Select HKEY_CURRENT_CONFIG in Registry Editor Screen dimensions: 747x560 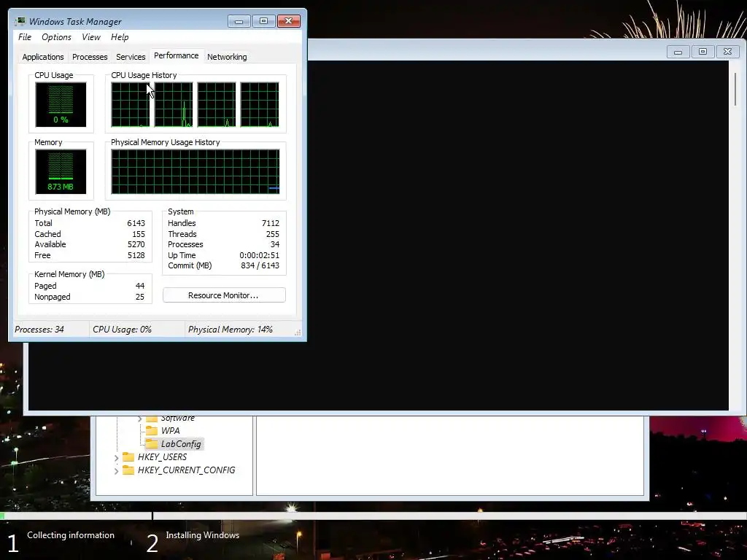(x=186, y=470)
